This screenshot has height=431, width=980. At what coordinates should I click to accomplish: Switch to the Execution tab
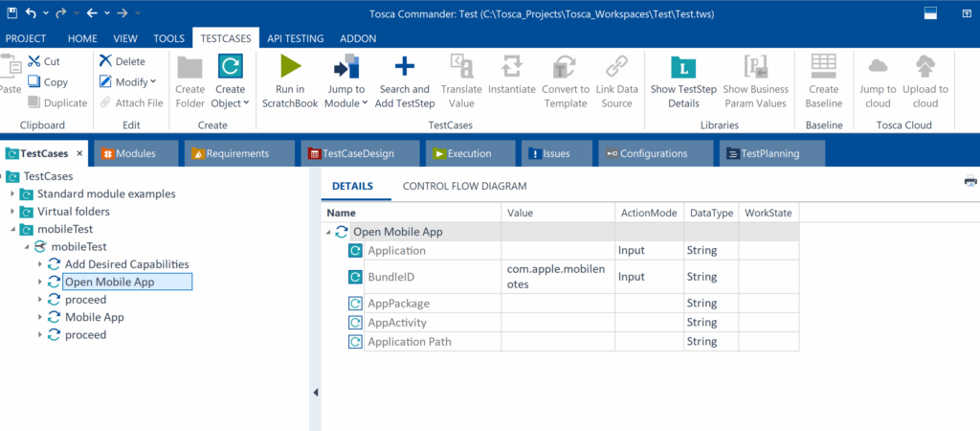(470, 153)
